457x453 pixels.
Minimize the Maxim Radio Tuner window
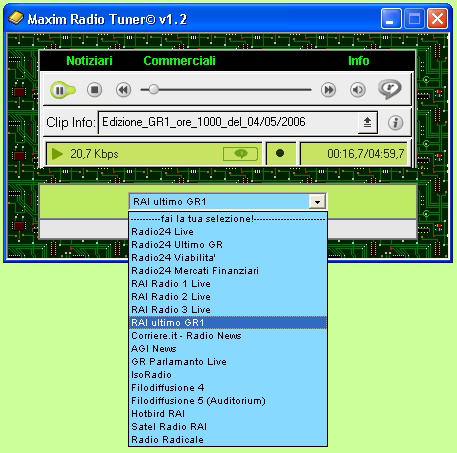391,19
